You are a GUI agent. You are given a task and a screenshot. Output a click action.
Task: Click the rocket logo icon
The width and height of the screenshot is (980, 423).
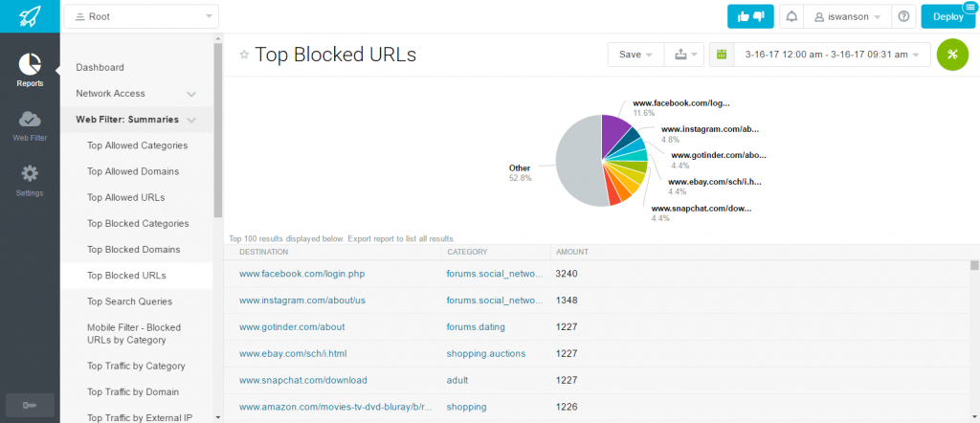pos(30,16)
